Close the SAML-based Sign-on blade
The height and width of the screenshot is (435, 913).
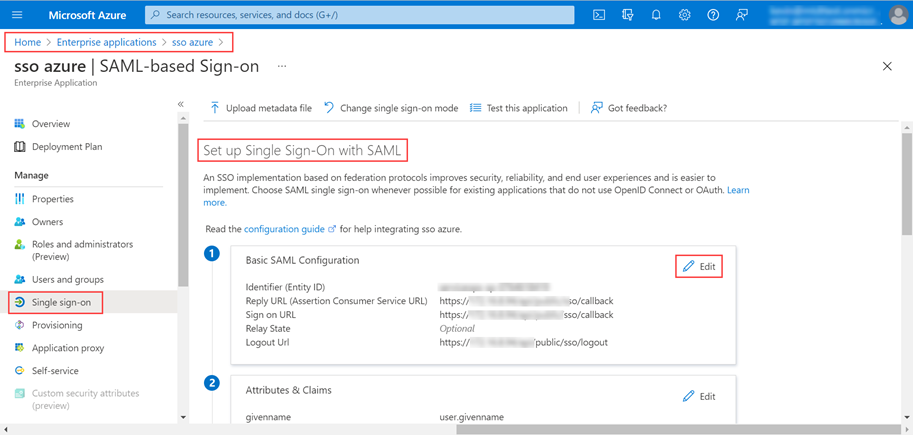coord(887,66)
